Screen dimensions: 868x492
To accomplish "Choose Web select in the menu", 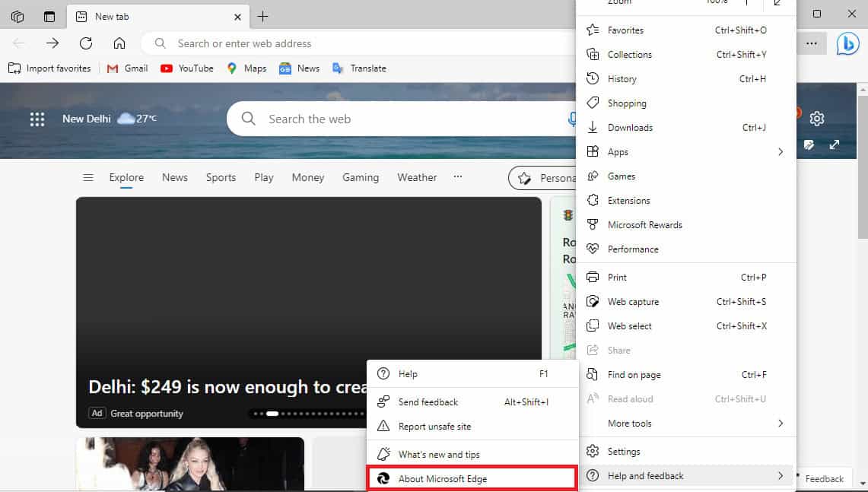I will coord(685,326).
